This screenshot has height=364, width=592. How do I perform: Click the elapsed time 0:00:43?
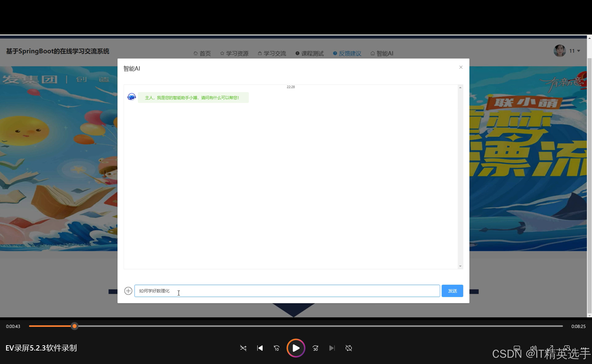click(x=13, y=326)
